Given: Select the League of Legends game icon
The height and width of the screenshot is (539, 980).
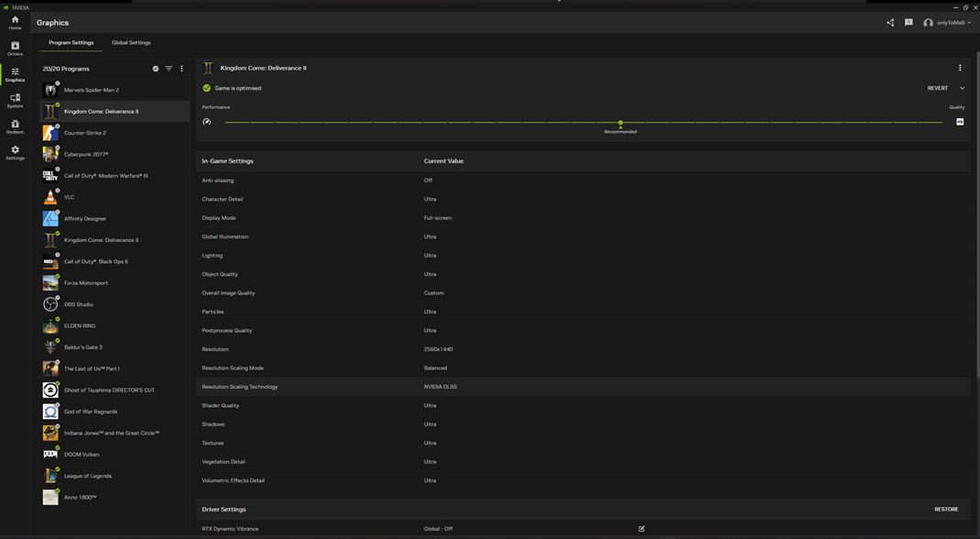Looking at the screenshot, I should [50, 476].
